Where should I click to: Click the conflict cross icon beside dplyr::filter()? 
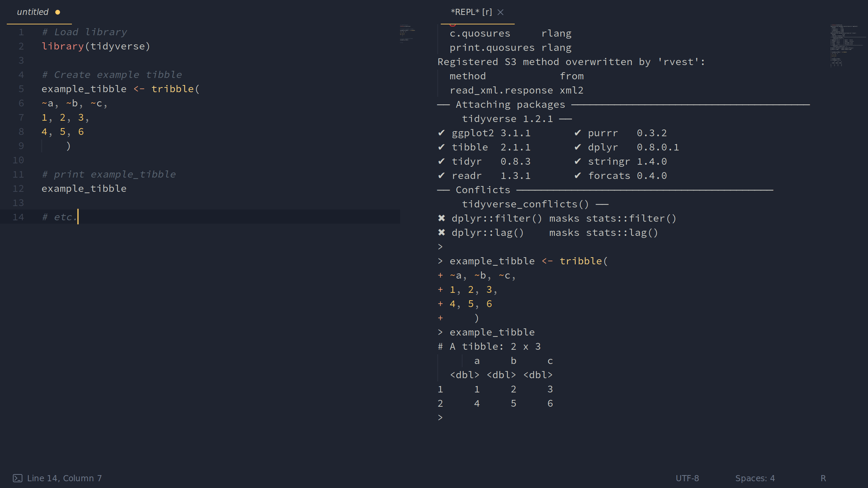[441, 218]
